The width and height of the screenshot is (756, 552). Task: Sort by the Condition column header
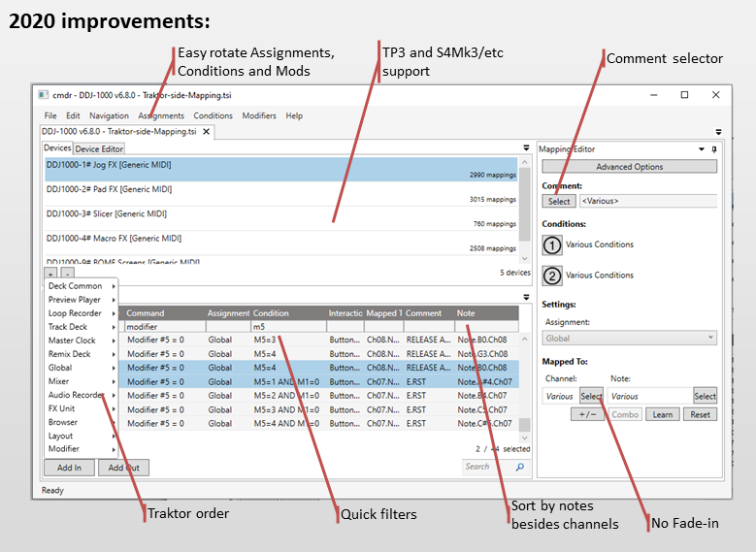click(x=288, y=313)
